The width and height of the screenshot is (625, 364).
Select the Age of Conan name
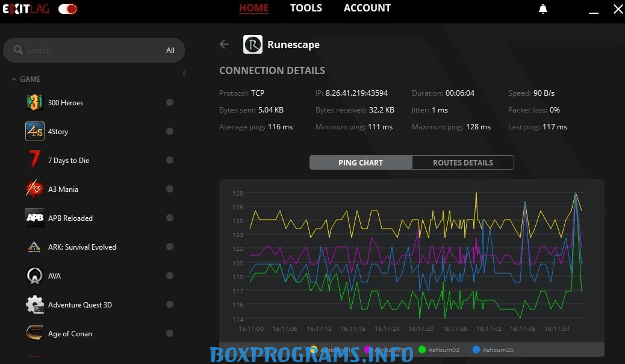(x=70, y=334)
